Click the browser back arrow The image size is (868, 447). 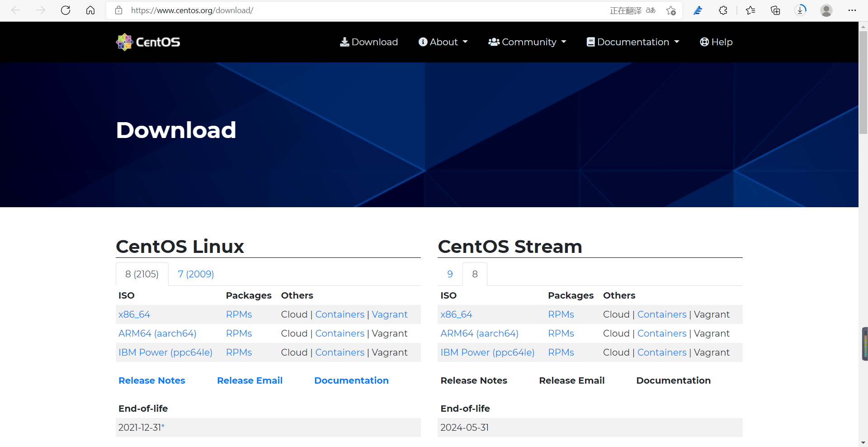pyautogui.click(x=16, y=10)
